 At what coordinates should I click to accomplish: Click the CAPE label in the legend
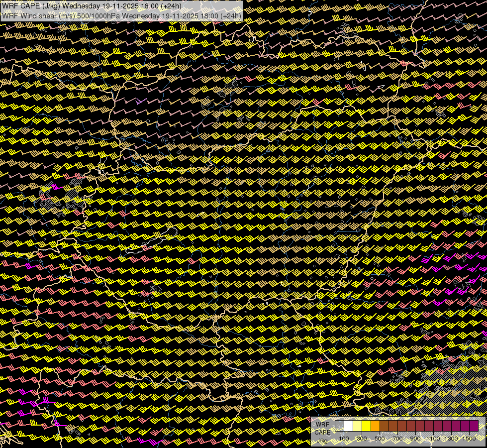click(322, 433)
